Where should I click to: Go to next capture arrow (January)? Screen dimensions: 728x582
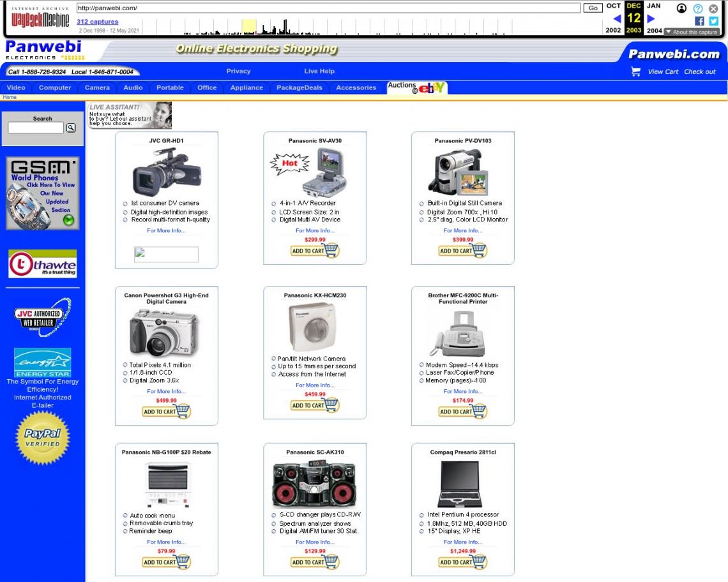coord(651,19)
